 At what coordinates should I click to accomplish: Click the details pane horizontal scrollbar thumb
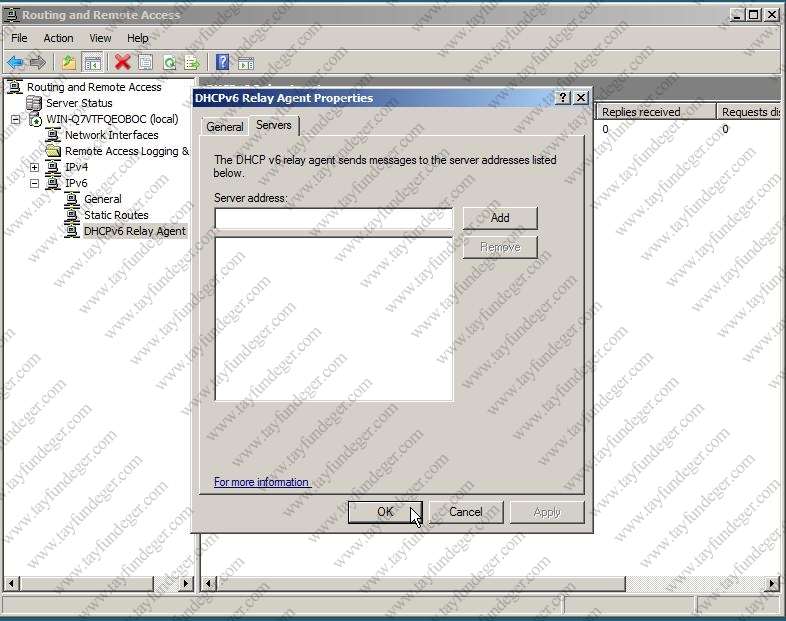pyautogui.click(x=421, y=583)
